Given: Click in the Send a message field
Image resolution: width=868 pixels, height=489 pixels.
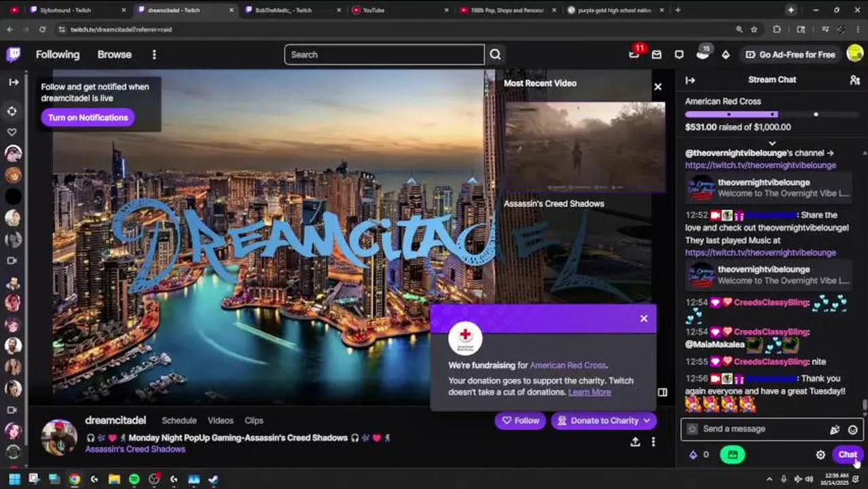Looking at the screenshot, I should tap(761, 429).
